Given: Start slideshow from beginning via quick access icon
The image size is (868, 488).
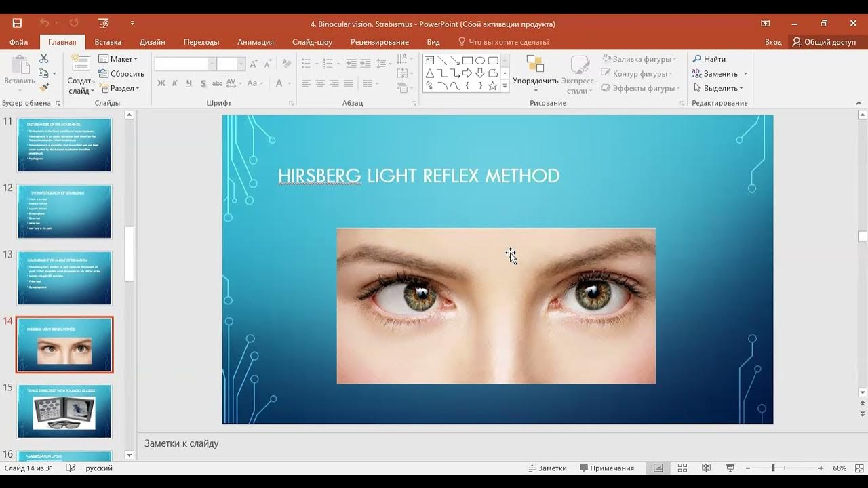Looking at the screenshot, I should tap(104, 24).
